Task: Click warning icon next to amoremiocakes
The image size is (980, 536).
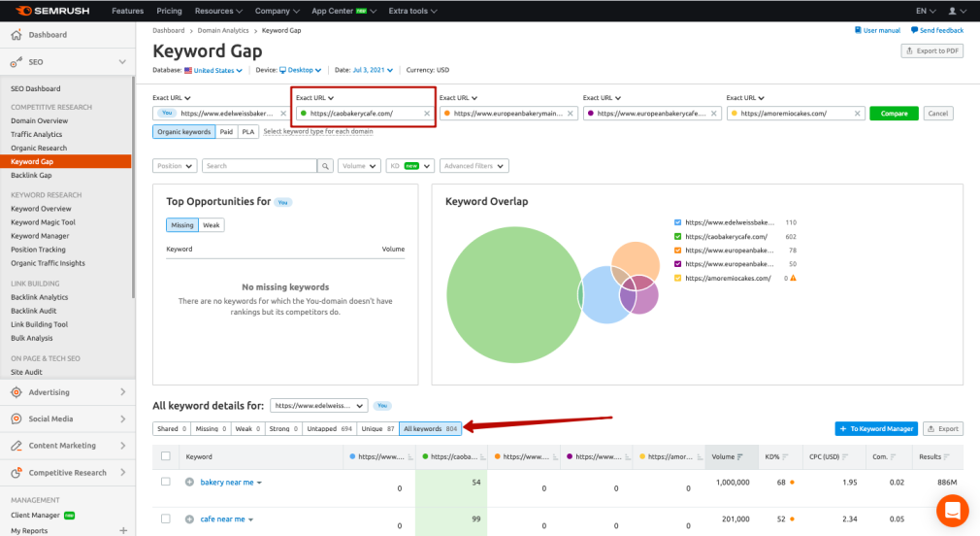Action: [793, 279]
